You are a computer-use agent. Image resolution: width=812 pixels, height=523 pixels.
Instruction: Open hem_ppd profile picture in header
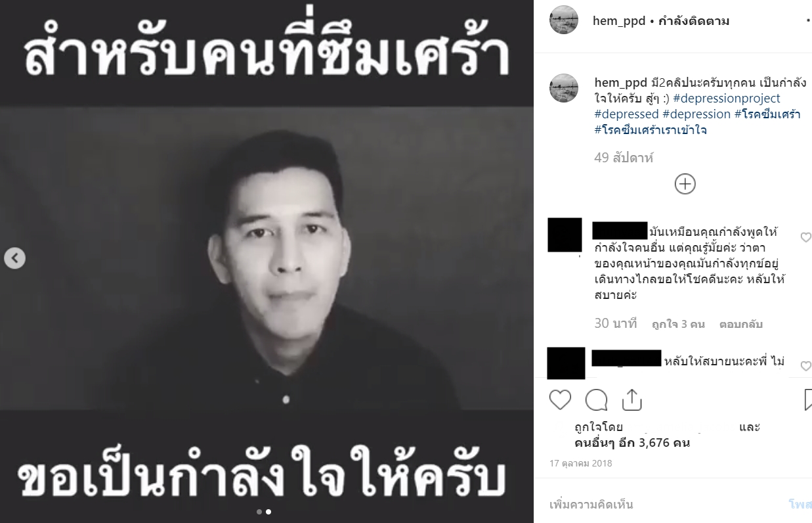click(x=564, y=20)
